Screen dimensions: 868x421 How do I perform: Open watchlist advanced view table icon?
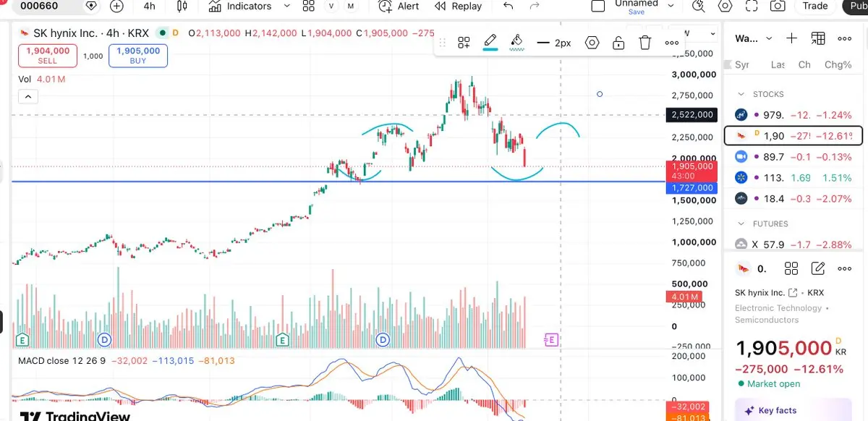tap(818, 38)
